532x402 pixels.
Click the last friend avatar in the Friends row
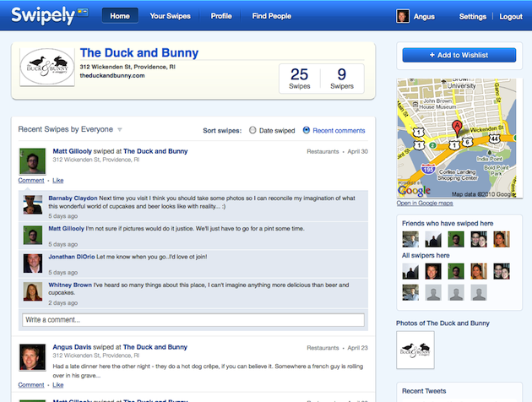pyautogui.click(x=502, y=239)
